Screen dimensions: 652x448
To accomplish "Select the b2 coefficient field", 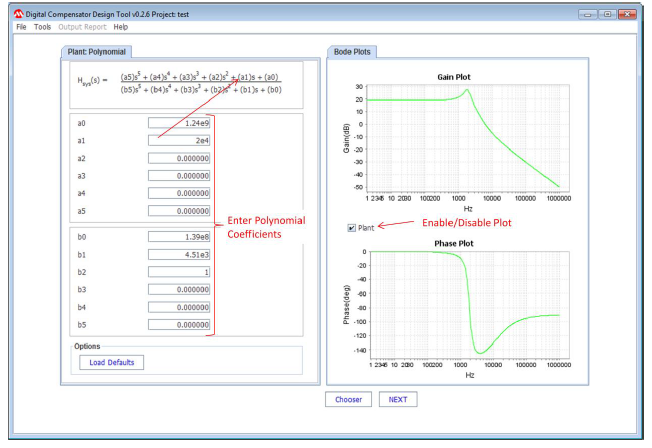I will pyautogui.click(x=179, y=272).
